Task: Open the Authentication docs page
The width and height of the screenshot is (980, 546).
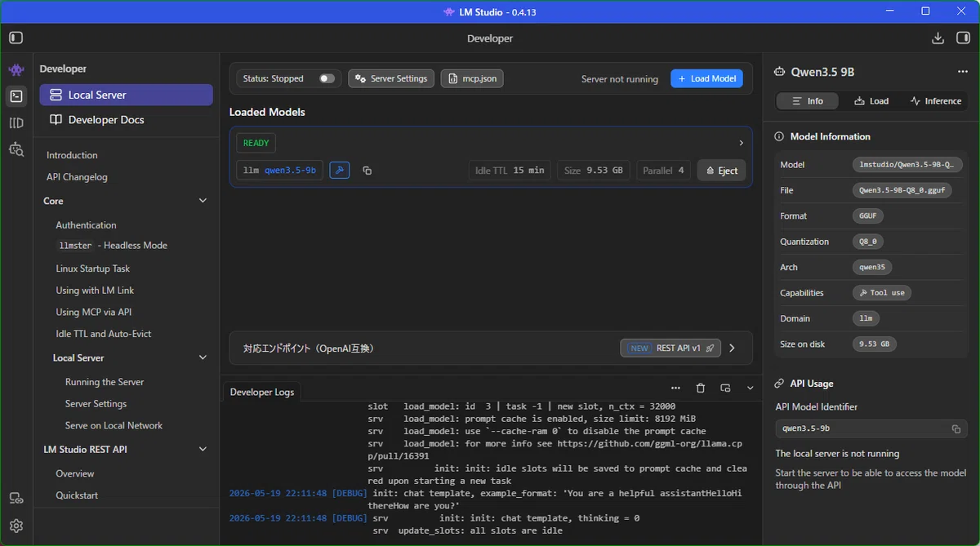Action: coord(86,225)
